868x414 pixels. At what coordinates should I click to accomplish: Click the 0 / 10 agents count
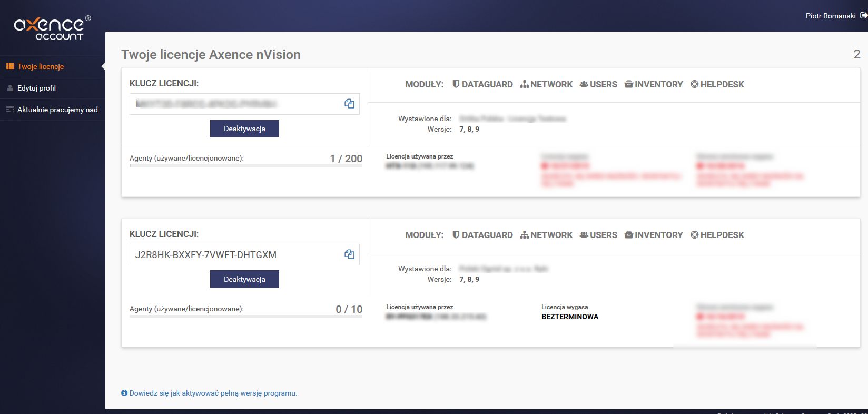[349, 309]
